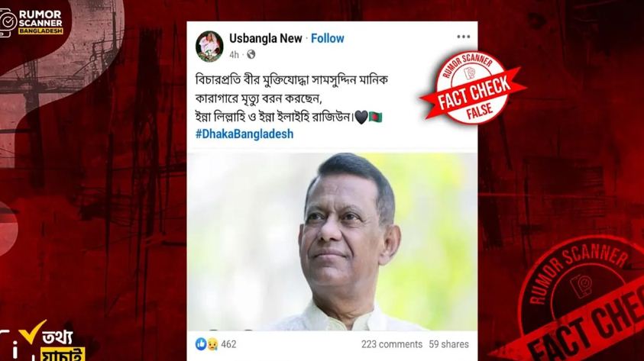This screenshot has height=361, width=644.
Task: Open the 59 shares link
Action: pyautogui.click(x=449, y=344)
